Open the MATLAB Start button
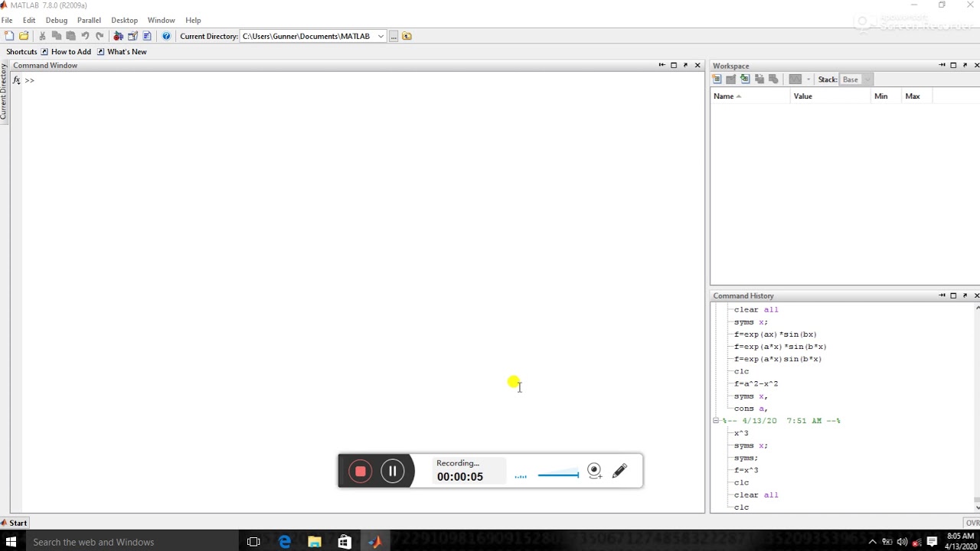 tap(14, 523)
